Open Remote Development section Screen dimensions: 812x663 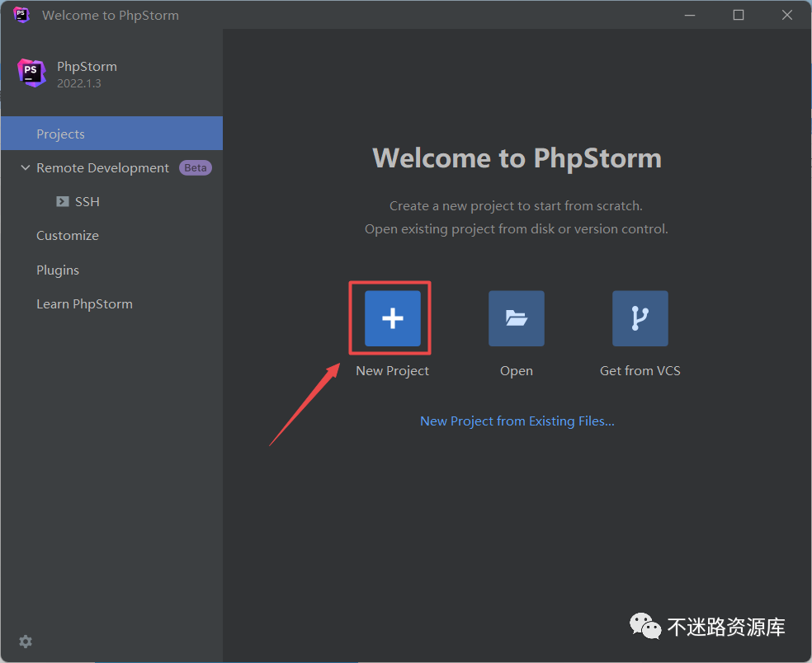[102, 167]
